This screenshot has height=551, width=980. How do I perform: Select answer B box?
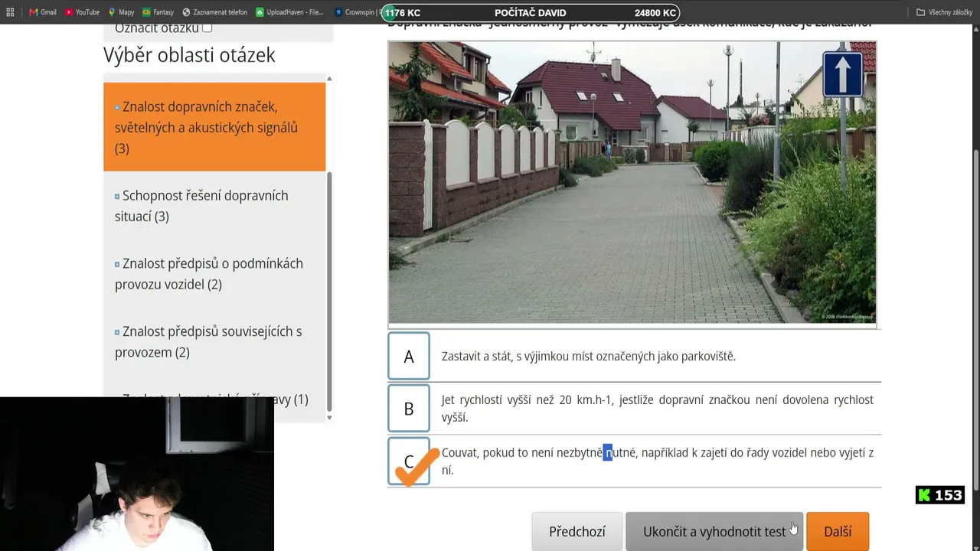click(409, 408)
